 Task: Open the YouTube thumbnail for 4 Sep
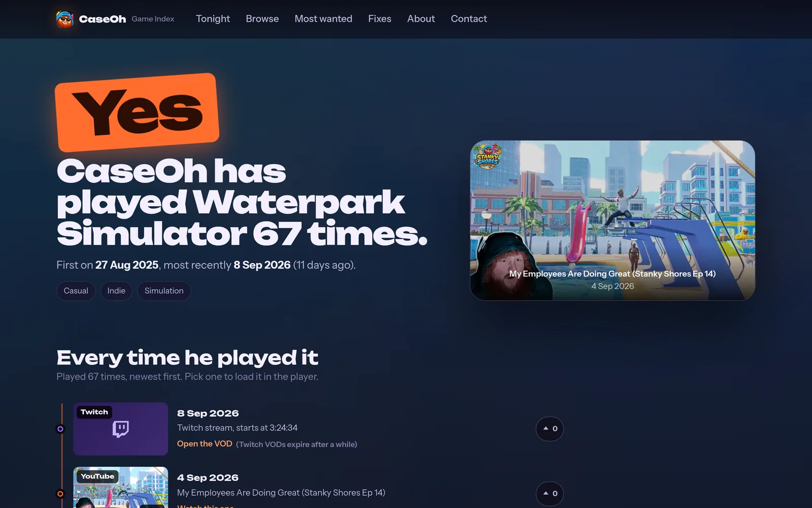coord(121,487)
